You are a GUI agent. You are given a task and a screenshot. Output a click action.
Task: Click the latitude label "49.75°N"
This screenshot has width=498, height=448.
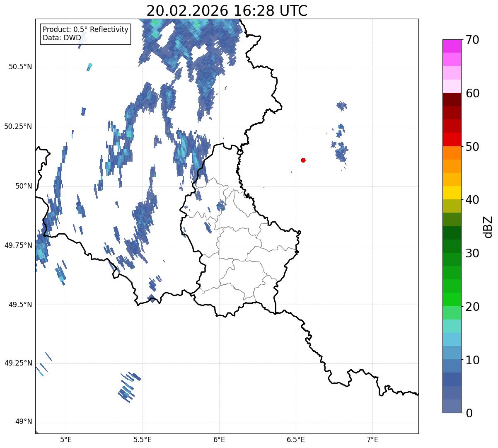click(18, 245)
